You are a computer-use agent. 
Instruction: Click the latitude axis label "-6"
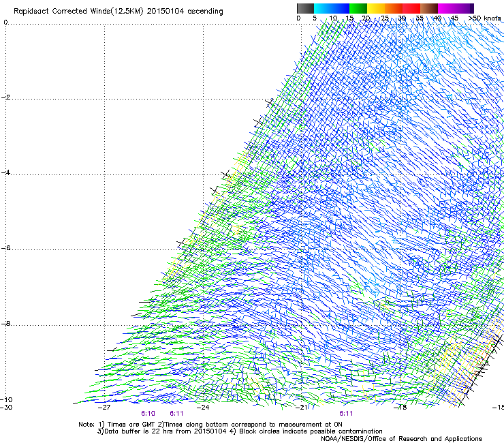[5, 248]
